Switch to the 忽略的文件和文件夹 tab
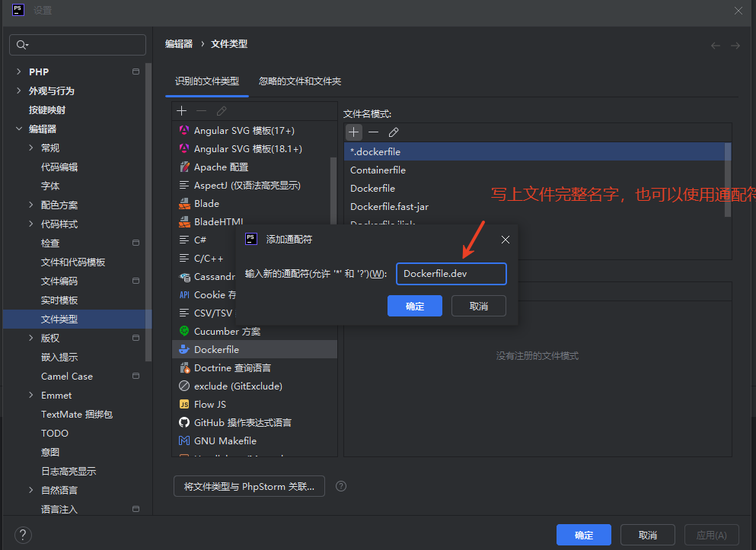This screenshot has height=550, width=756. [299, 81]
